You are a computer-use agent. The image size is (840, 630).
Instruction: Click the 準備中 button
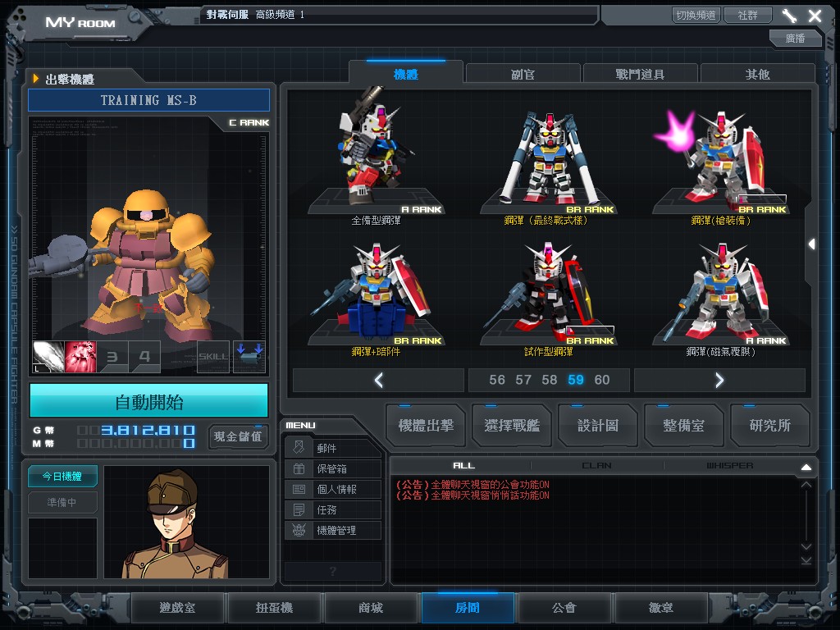(x=62, y=503)
